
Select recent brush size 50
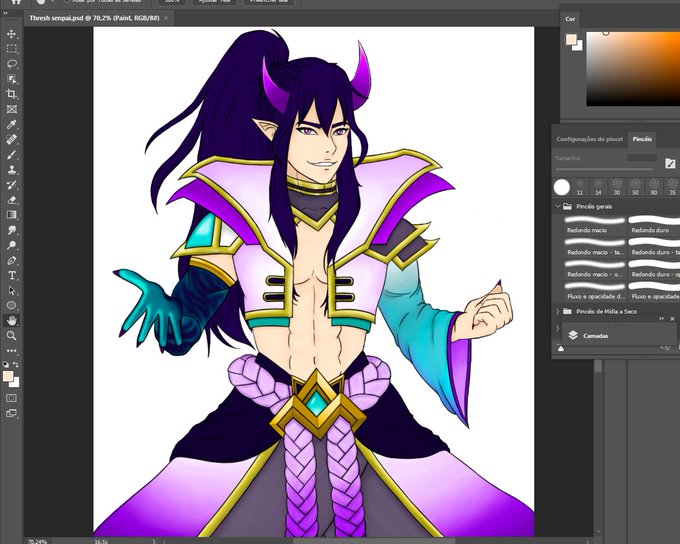[x=635, y=187]
